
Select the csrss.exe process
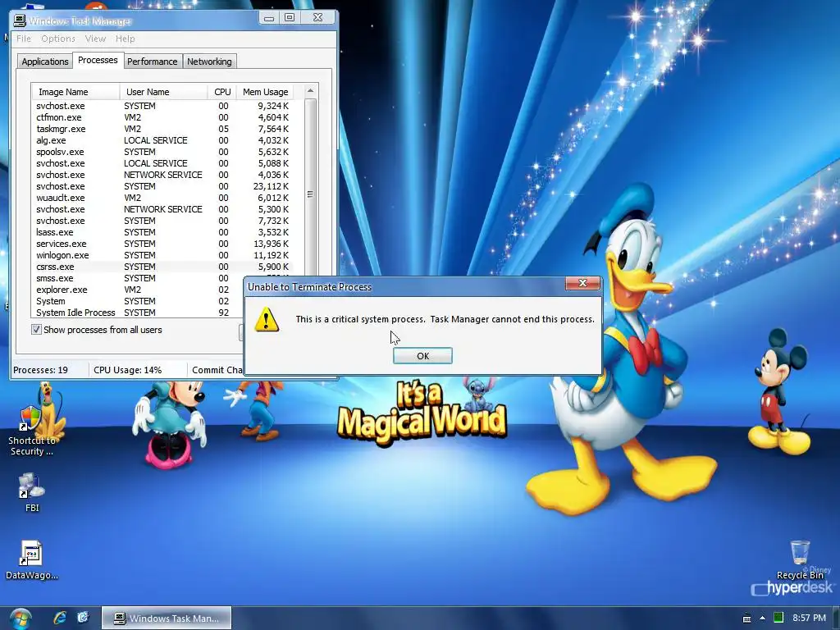tap(163, 267)
